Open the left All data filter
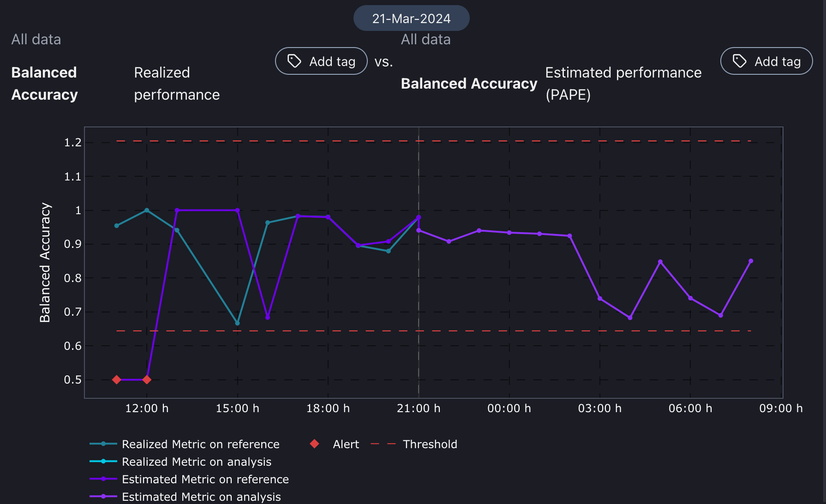Screen dimensions: 826x504 coord(36,39)
